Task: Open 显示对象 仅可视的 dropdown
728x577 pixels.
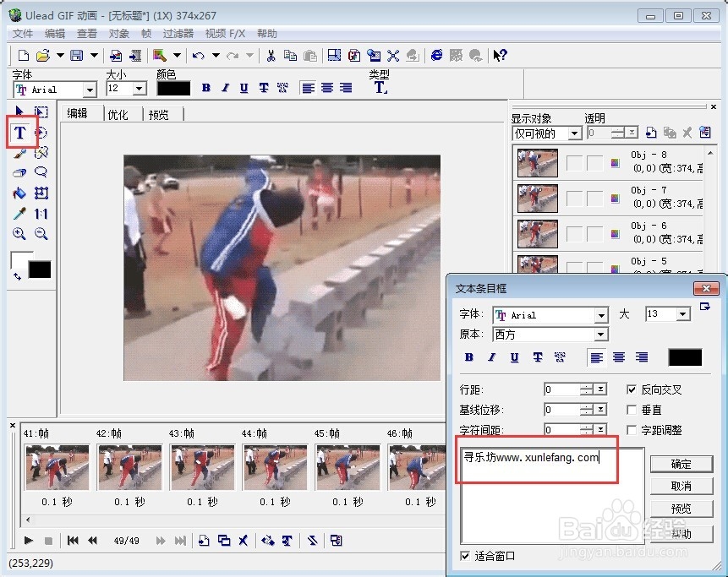Action: [574, 133]
